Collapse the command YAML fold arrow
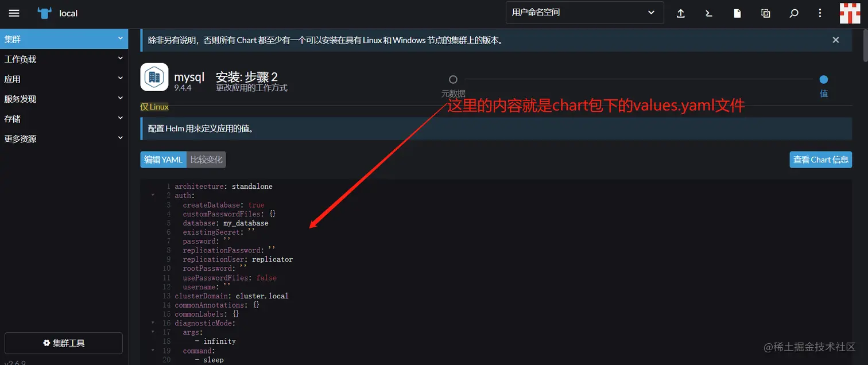This screenshot has height=365, width=868. point(153,351)
